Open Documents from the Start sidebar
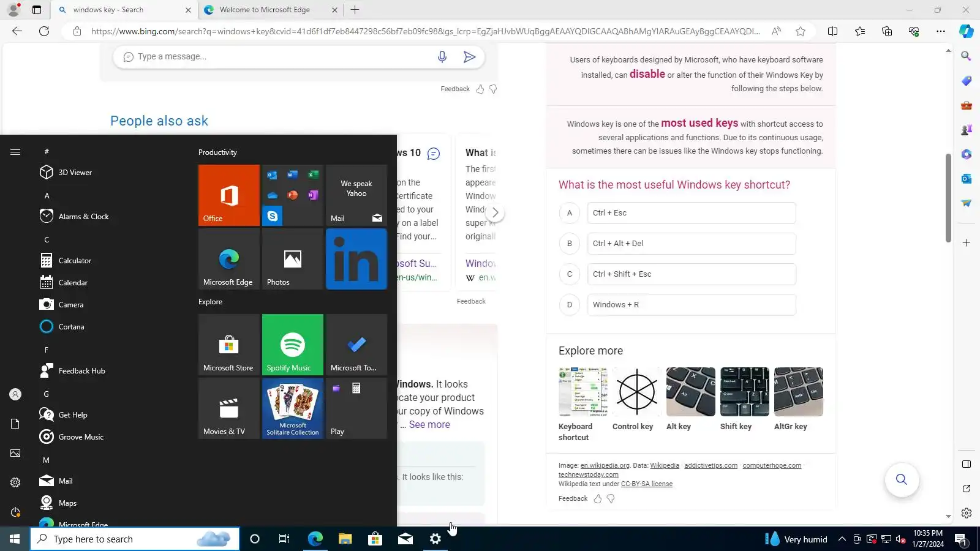This screenshot has width=980, height=551. [15, 424]
